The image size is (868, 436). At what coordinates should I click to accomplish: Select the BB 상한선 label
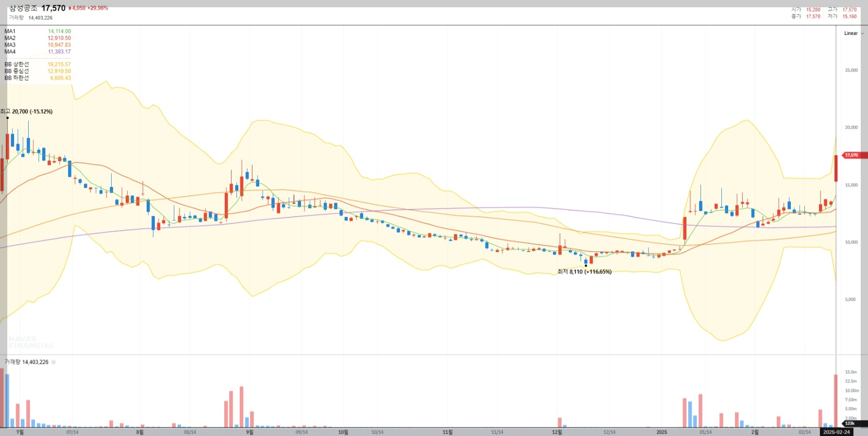pos(17,64)
